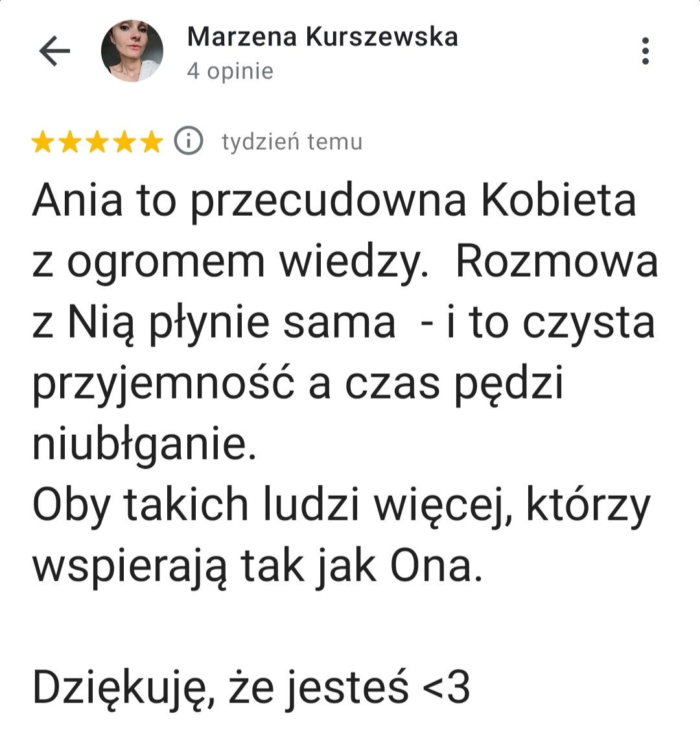Screen dimensions: 700x742
Task: Tap the fifth yellow rating star
Action: tap(152, 141)
